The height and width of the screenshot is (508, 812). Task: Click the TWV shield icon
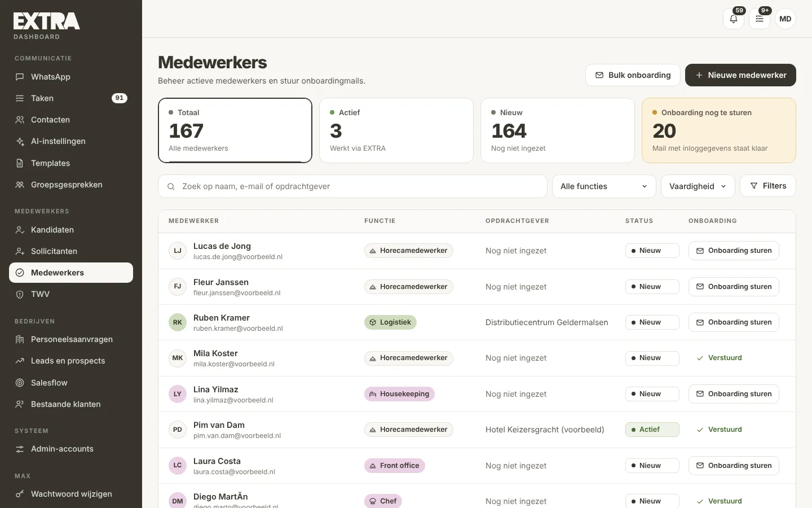[20, 294]
